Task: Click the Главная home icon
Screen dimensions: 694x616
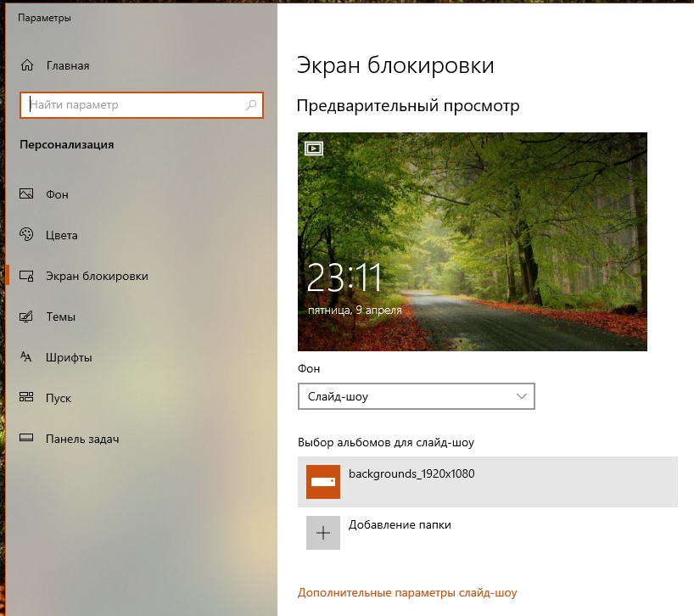Action: tap(27, 65)
